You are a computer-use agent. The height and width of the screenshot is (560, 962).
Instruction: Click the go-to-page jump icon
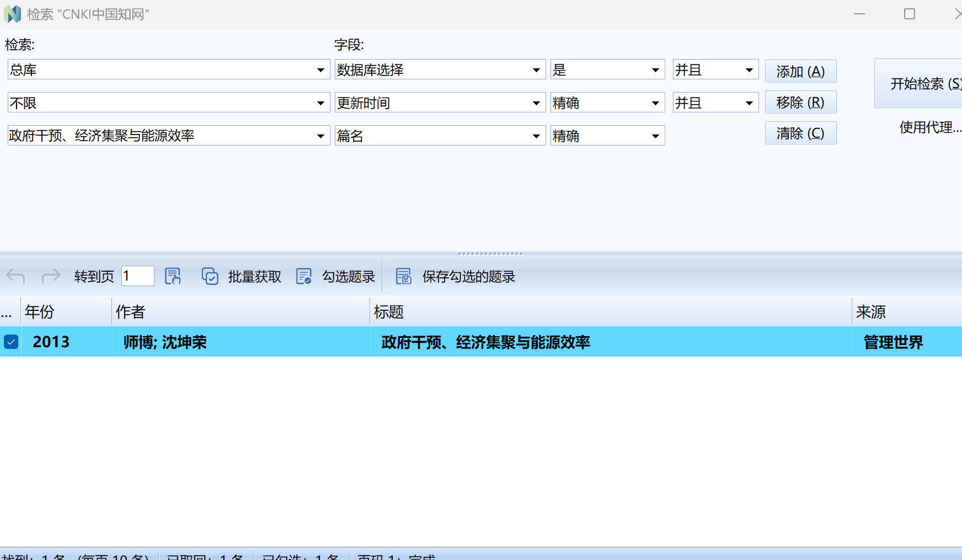tap(173, 276)
